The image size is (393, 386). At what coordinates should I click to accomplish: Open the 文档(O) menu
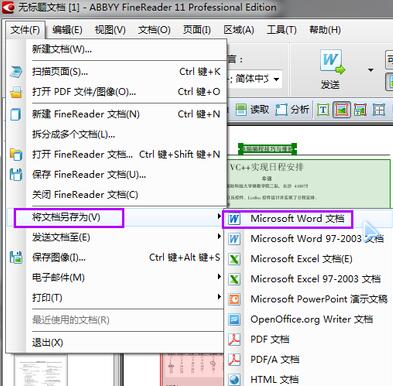(x=154, y=30)
